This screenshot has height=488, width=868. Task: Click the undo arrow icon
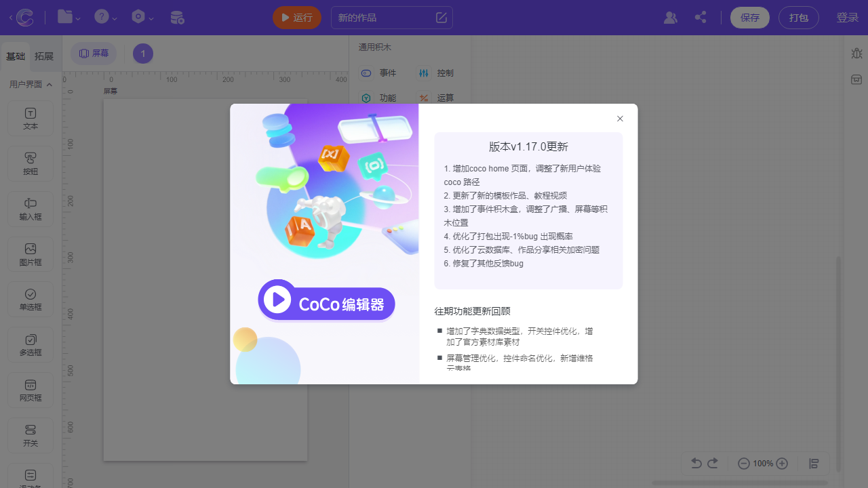tap(696, 464)
